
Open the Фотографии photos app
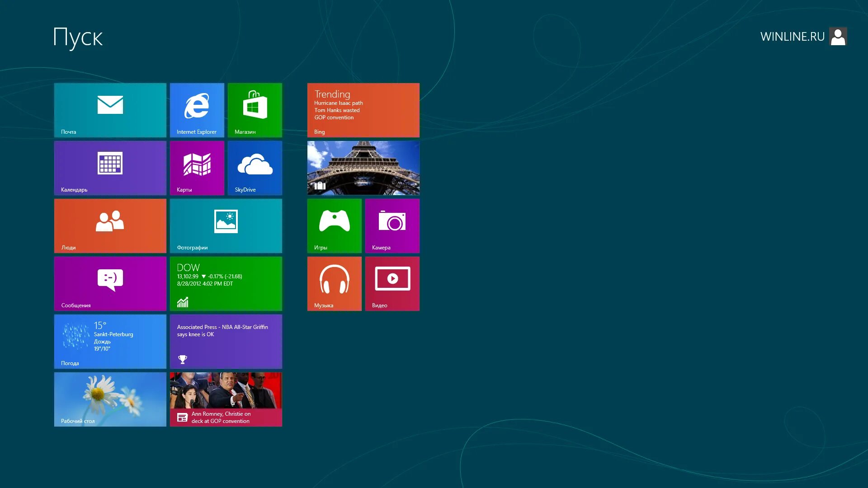click(x=226, y=225)
